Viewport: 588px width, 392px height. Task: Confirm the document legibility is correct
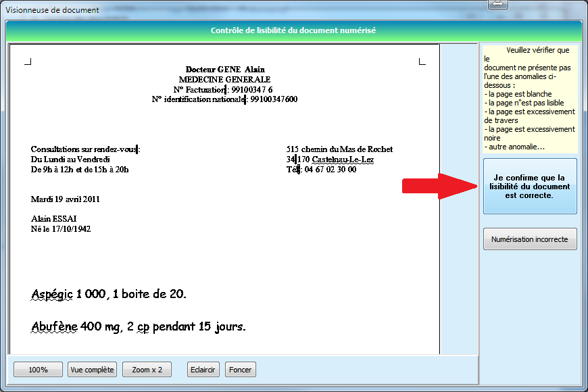[x=530, y=186]
